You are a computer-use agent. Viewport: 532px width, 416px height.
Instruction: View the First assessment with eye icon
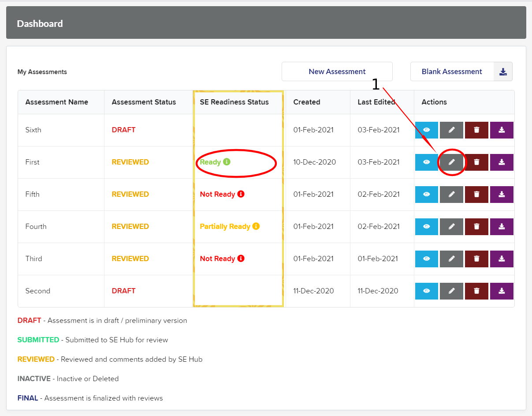(x=427, y=162)
